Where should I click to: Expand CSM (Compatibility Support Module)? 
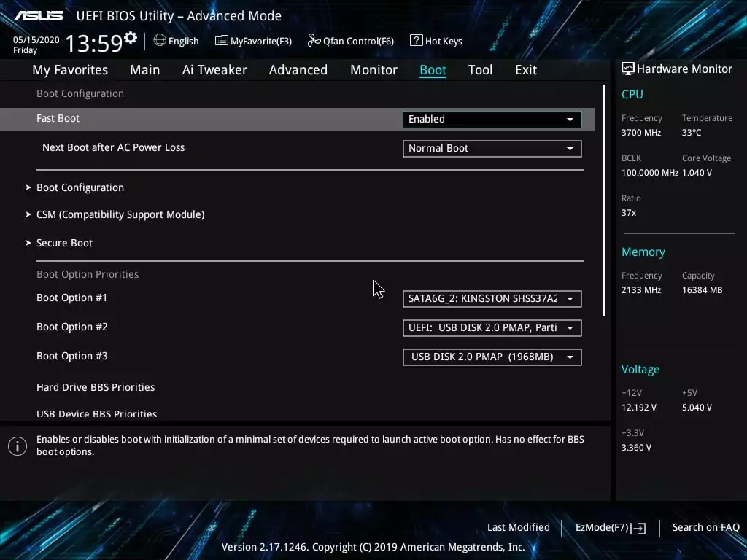(120, 214)
